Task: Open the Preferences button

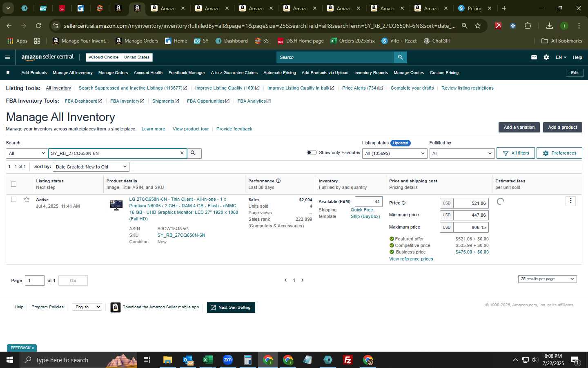Action: click(559, 153)
